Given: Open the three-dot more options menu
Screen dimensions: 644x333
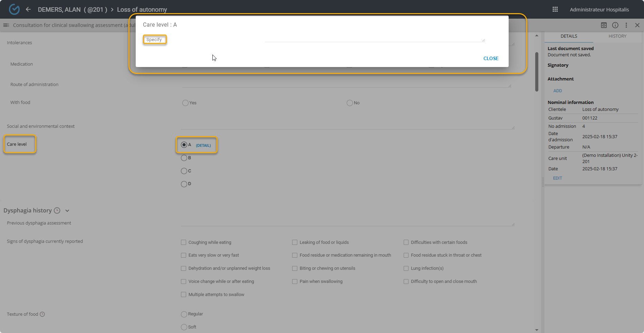Looking at the screenshot, I should coord(626,25).
